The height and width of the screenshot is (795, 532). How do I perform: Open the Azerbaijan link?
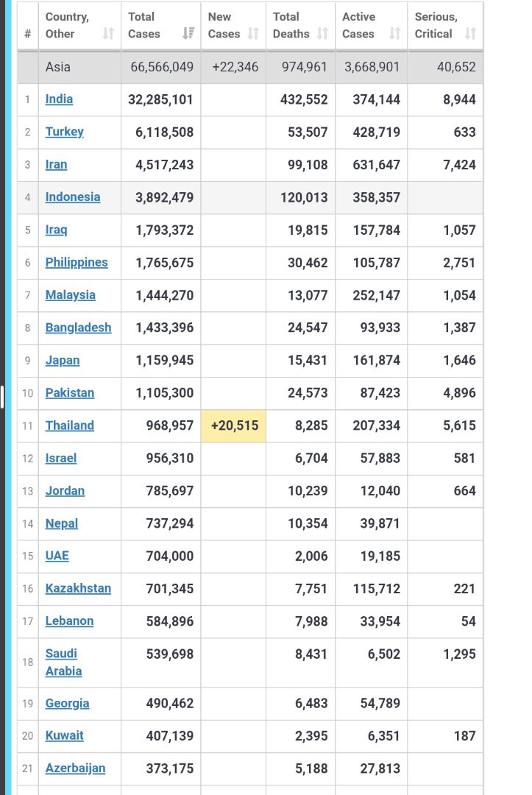pyautogui.click(x=75, y=768)
